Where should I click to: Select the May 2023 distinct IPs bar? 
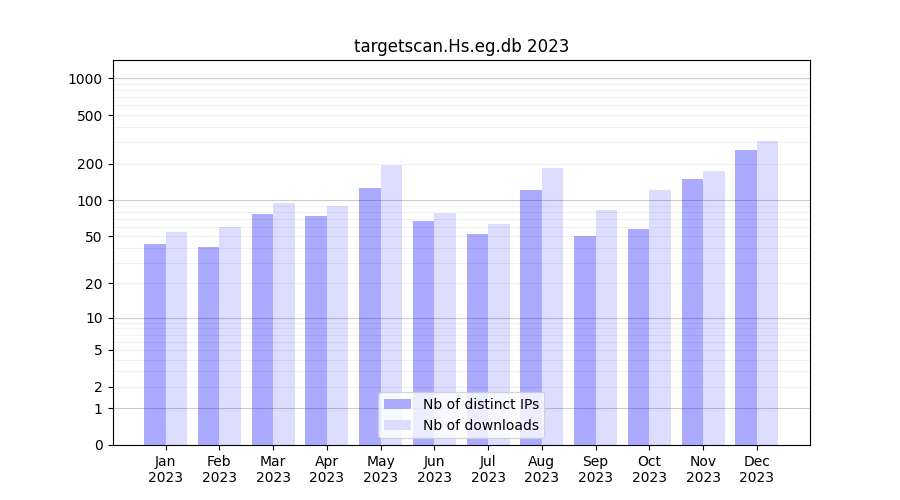tap(370, 316)
